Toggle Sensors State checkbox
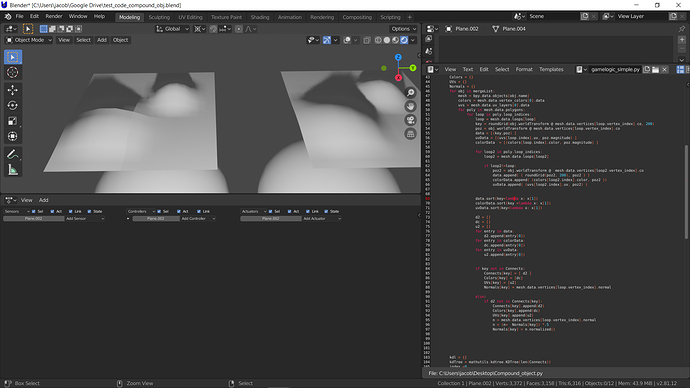The height and width of the screenshot is (388, 690). click(89, 212)
